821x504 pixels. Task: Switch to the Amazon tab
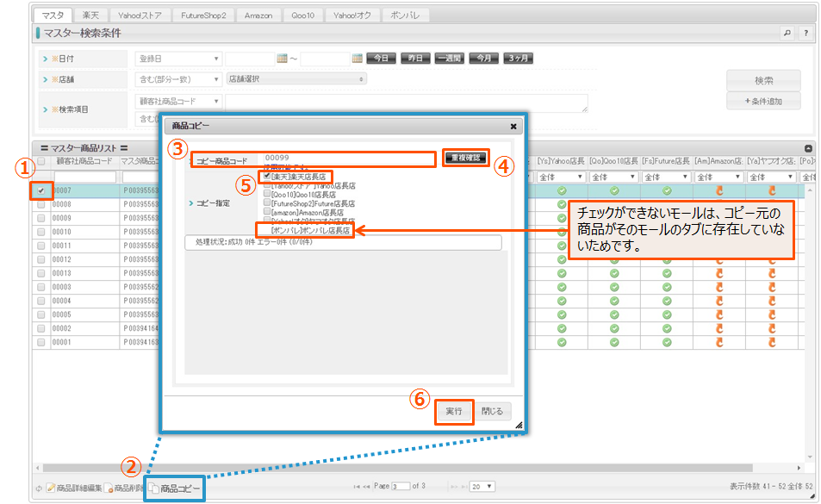[x=258, y=16]
